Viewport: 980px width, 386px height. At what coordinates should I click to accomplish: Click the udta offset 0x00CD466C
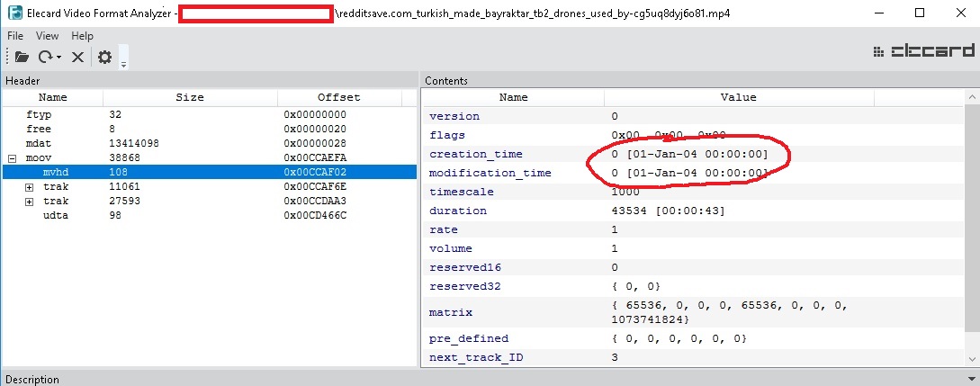(x=314, y=215)
